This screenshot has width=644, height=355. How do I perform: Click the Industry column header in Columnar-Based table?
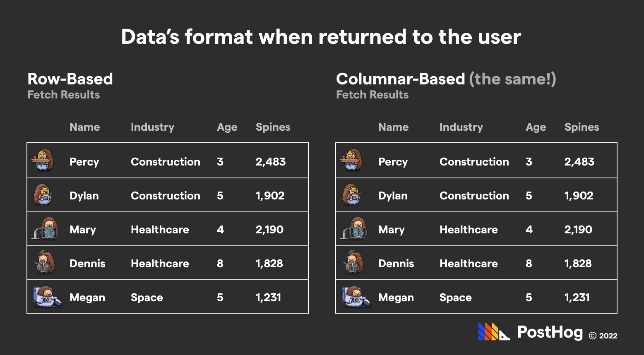(x=461, y=127)
